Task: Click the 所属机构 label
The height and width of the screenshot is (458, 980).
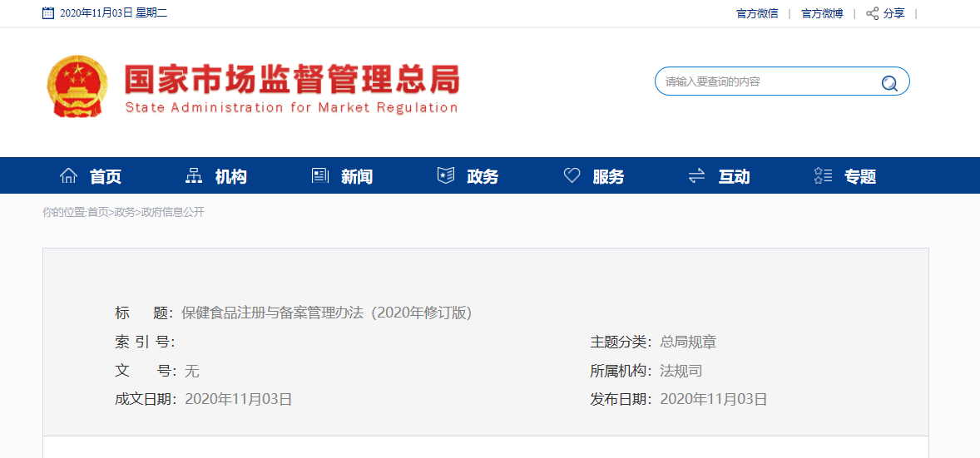Action: point(621,371)
